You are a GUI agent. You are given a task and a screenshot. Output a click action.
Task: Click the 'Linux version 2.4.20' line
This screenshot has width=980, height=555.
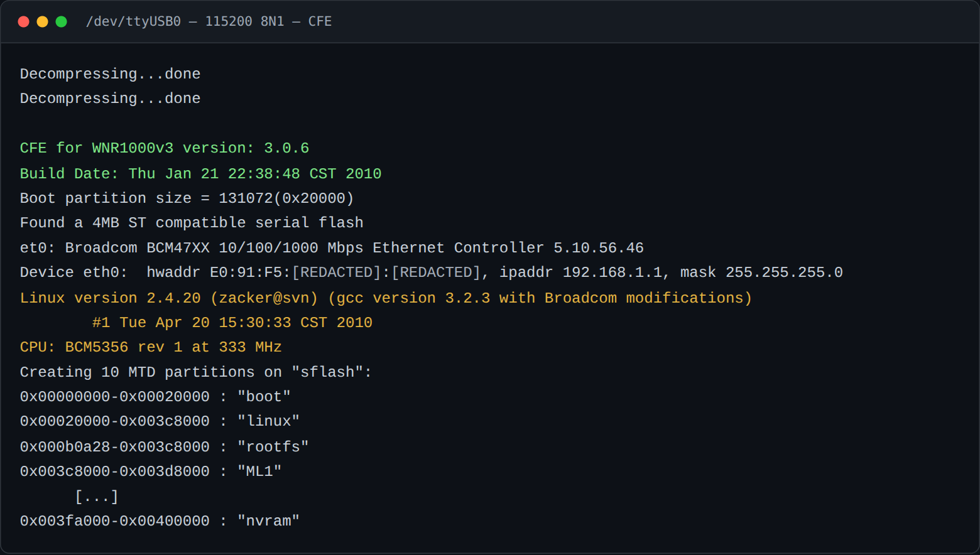pyautogui.click(x=386, y=298)
